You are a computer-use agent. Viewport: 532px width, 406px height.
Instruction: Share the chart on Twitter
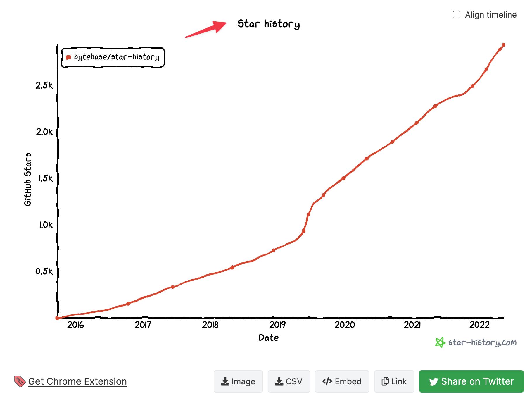coord(471,381)
